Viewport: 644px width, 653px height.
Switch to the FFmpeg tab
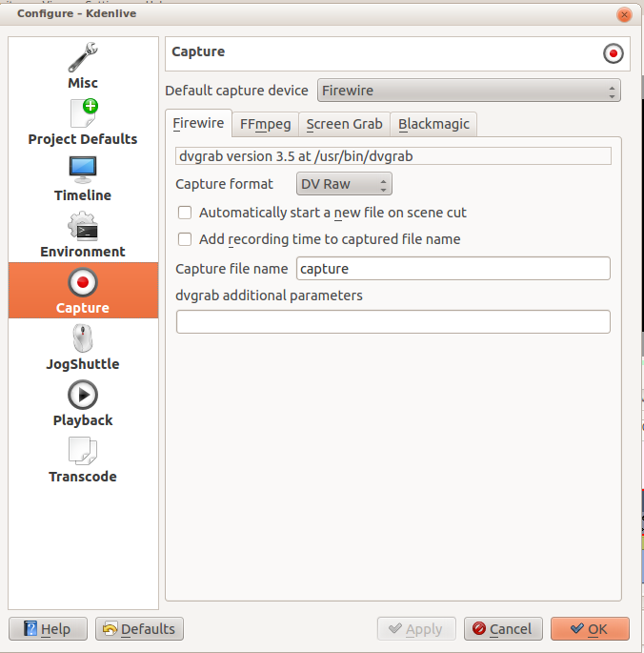point(265,124)
